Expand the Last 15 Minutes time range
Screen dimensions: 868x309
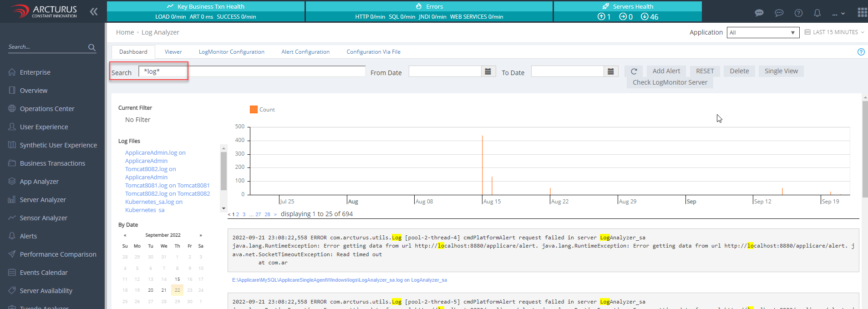[834, 32]
